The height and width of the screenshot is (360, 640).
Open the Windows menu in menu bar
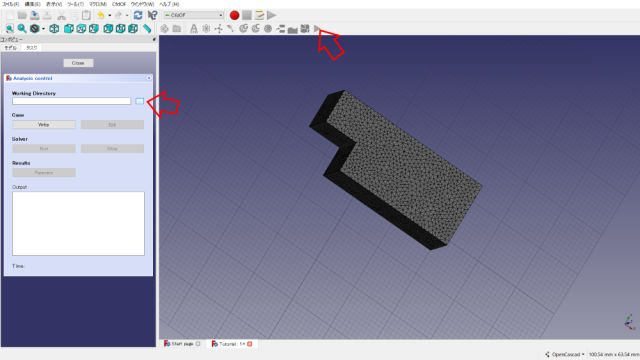pyautogui.click(x=142, y=4)
